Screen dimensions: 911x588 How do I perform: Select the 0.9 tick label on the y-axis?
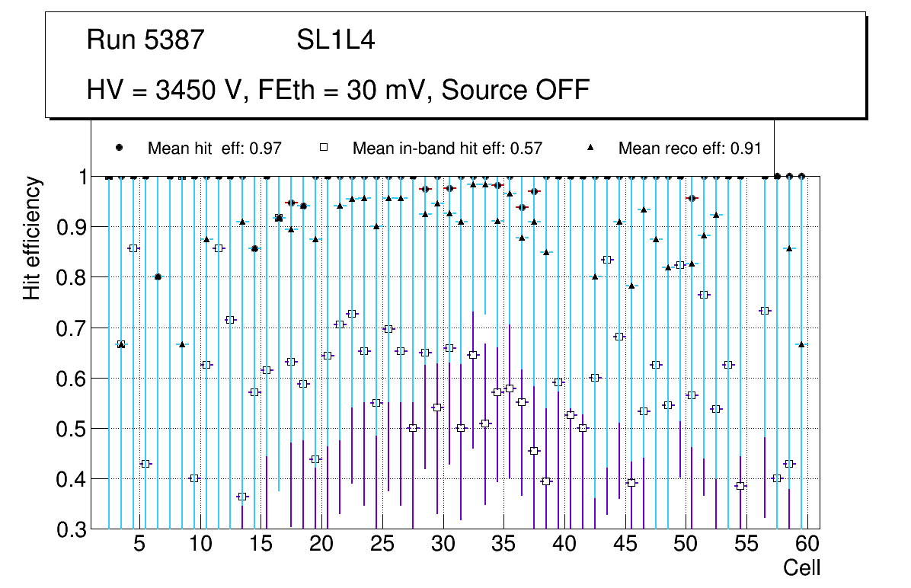point(71,227)
